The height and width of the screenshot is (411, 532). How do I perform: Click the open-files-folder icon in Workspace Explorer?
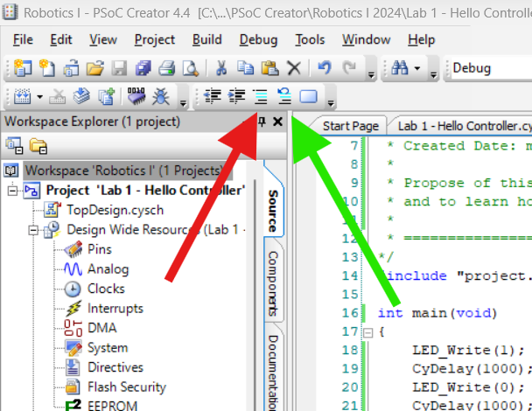click(x=38, y=146)
